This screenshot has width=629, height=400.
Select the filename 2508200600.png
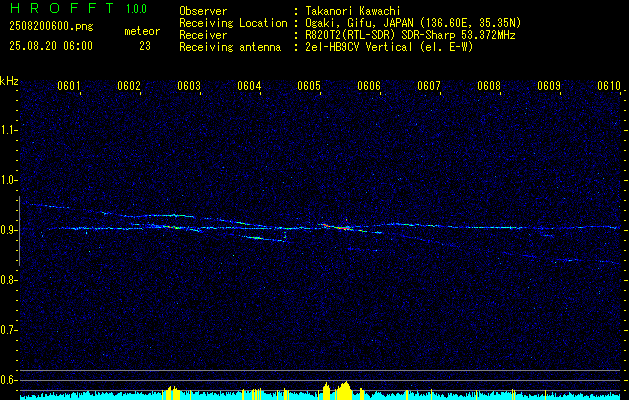click(51, 27)
